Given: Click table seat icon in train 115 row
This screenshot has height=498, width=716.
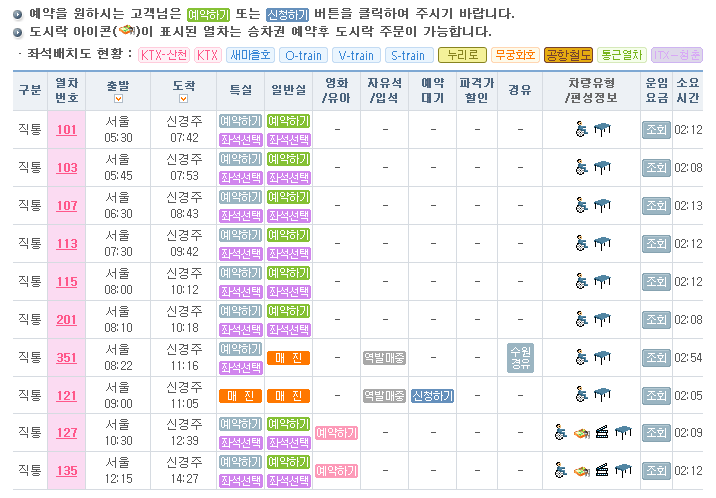Looking at the screenshot, I should (x=602, y=282).
